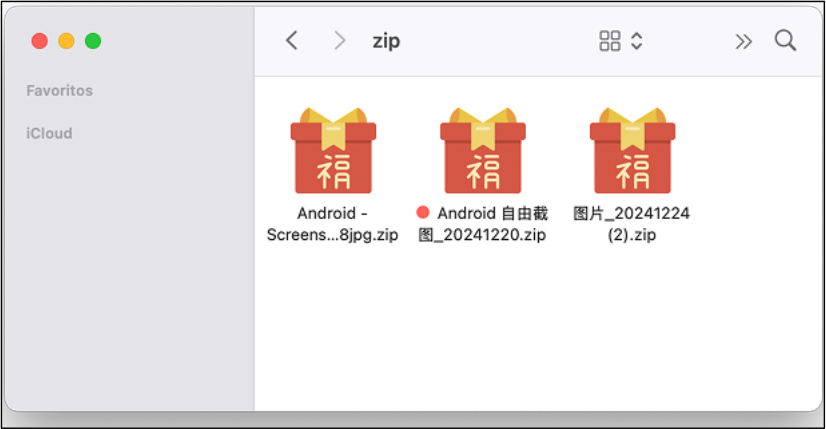Click the red tag dot on Android 自由截图
Screen dimensions: 826x429
pos(422,212)
